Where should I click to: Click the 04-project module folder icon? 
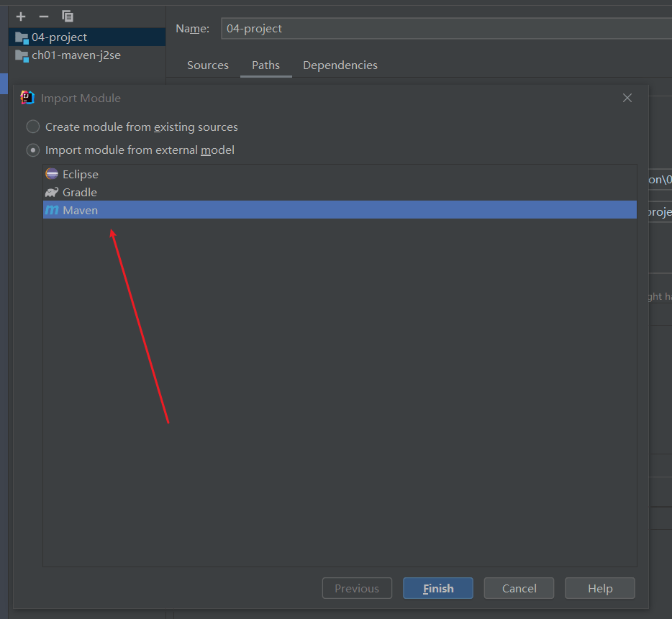[22, 37]
